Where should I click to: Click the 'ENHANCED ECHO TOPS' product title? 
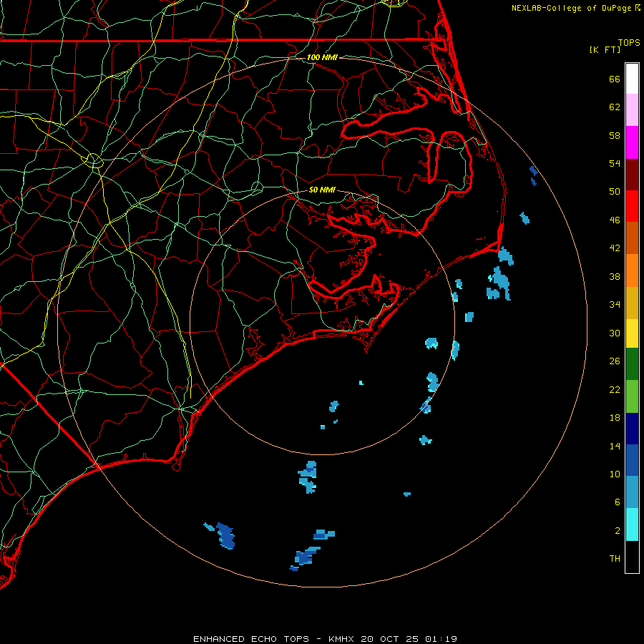251,639
